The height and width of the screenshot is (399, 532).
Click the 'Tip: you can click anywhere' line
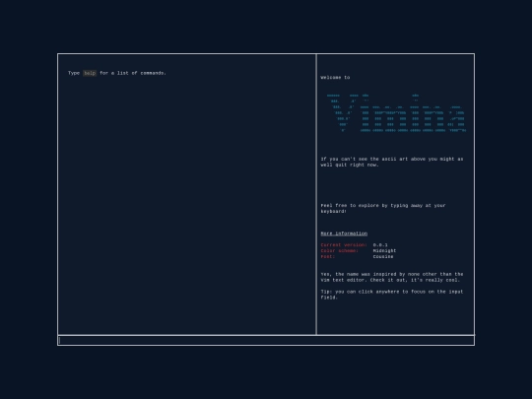click(392, 295)
